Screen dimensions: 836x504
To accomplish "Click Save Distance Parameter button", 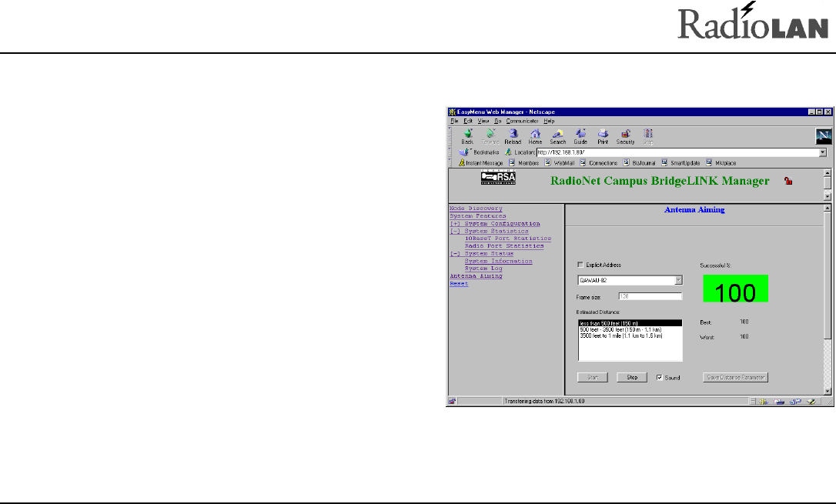I will pyautogui.click(x=735, y=377).
